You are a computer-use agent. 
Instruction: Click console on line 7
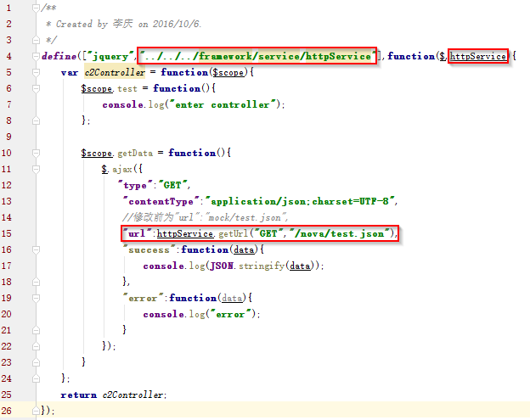click(122, 104)
